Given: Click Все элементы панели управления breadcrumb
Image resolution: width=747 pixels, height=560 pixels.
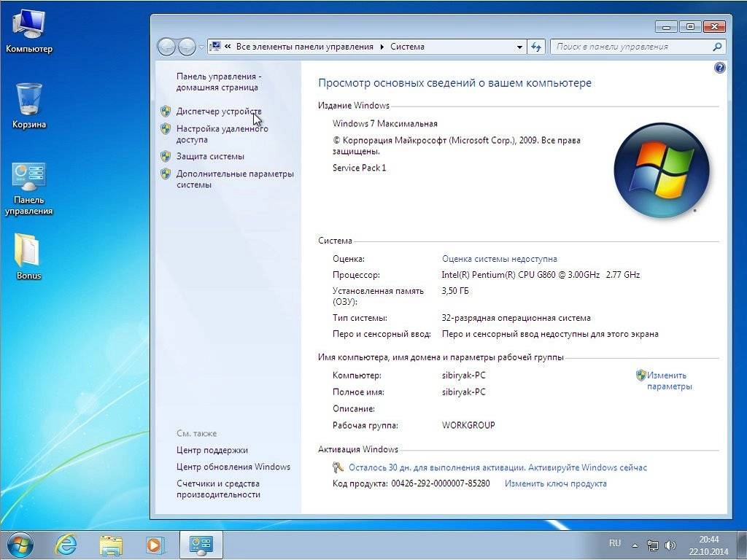Looking at the screenshot, I should click(304, 47).
